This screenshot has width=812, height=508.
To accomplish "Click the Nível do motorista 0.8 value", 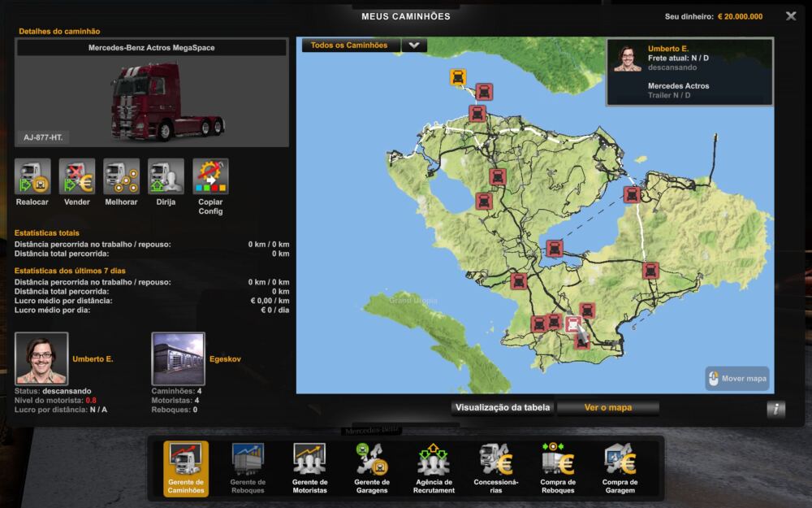I will pyautogui.click(x=91, y=400).
